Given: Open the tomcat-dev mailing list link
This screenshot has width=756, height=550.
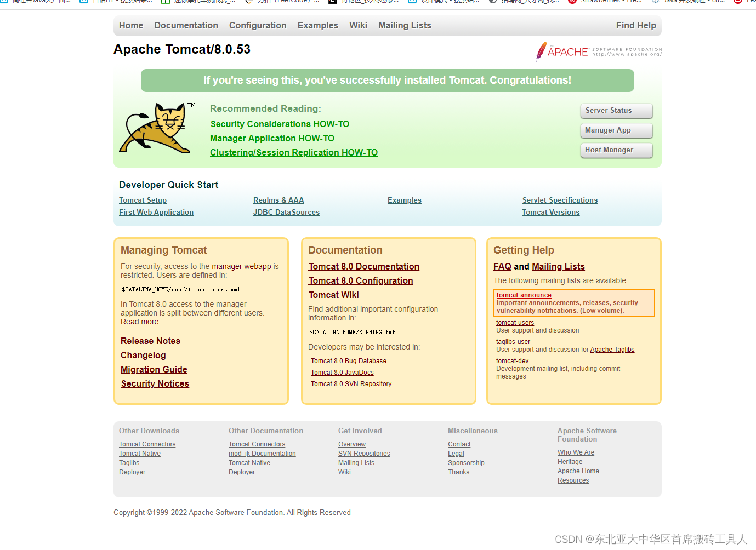Looking at the screenshot, I should pyautogui.click(x=512, y=361).
